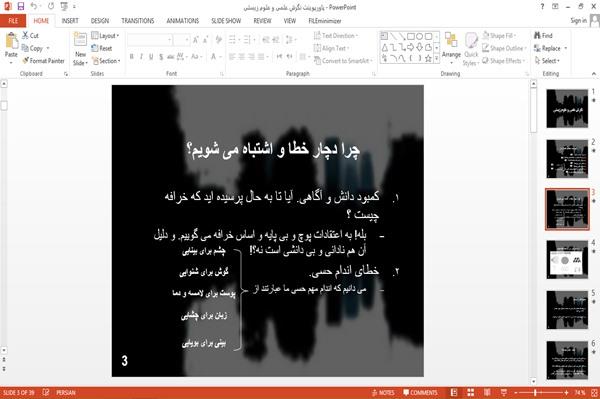600x399 pixels.
Task: Adjust the zoom slider handle
Action: click(535, 392)
